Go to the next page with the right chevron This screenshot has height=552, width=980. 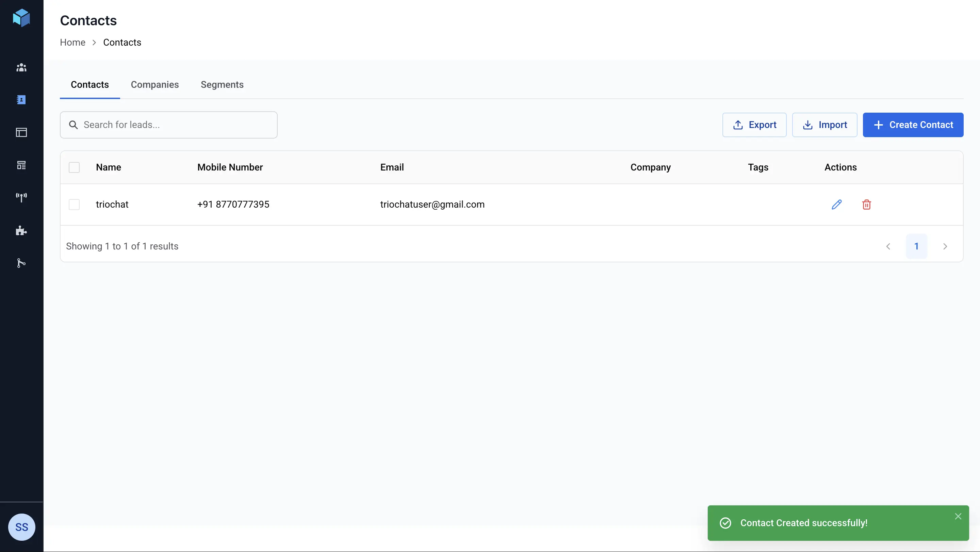[x=945, y=246]
